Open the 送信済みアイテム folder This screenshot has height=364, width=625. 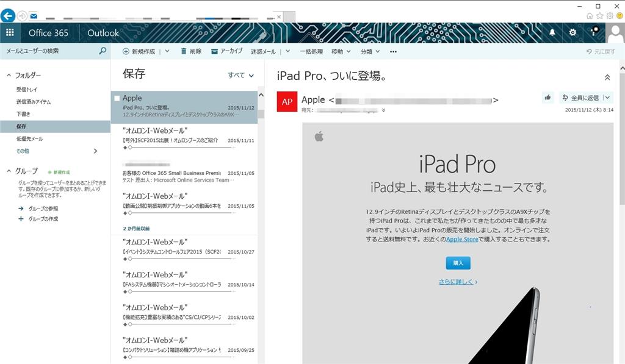(34, 102)
